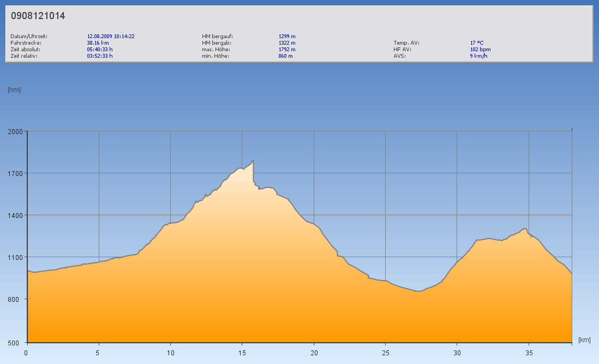The width and height of the screenshot is (599, 364).
Task: Click the [hm] y-axis unit label
Action: pyautogui.click(x=14, y=90)
